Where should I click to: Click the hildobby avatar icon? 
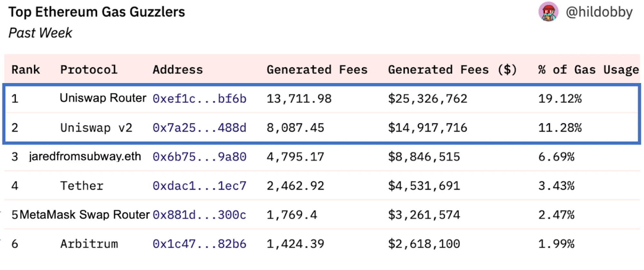548,12
